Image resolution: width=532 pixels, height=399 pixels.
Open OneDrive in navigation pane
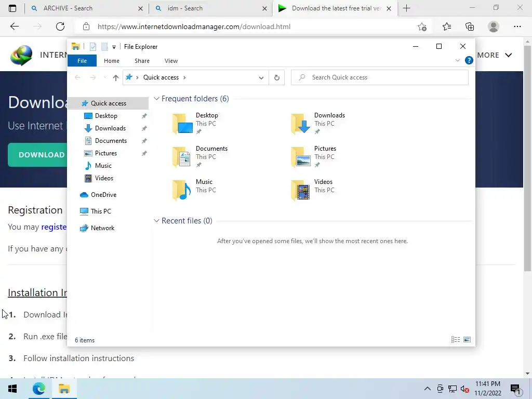[103, 195]
